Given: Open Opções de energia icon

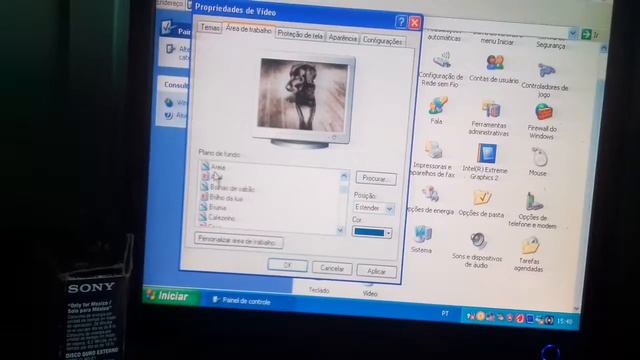Looking at the screenshot, I should click(x=430, y=195).
